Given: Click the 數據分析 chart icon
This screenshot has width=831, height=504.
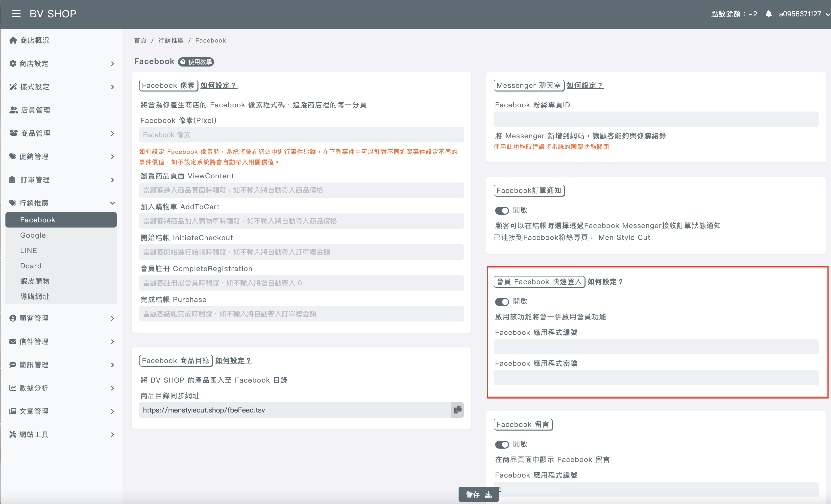Looking at the screenshot, I should [13, 388].
